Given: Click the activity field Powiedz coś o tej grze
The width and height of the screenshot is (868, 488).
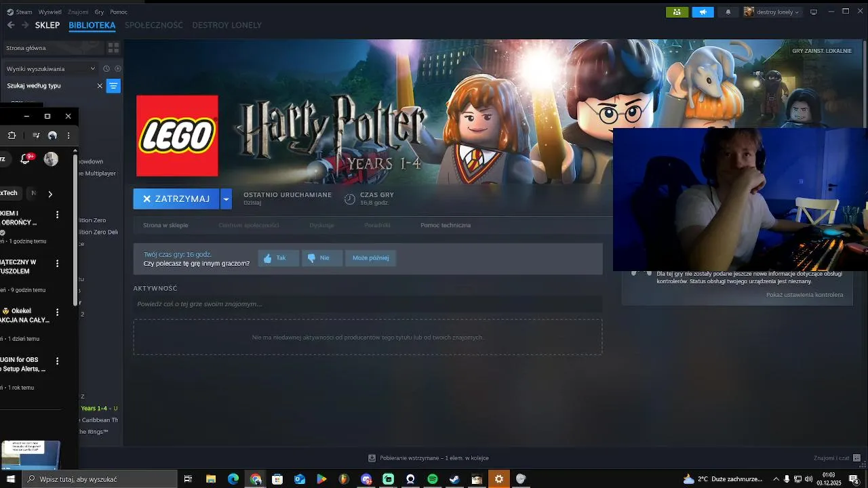Looking at the screenshot, I should 368,304.
